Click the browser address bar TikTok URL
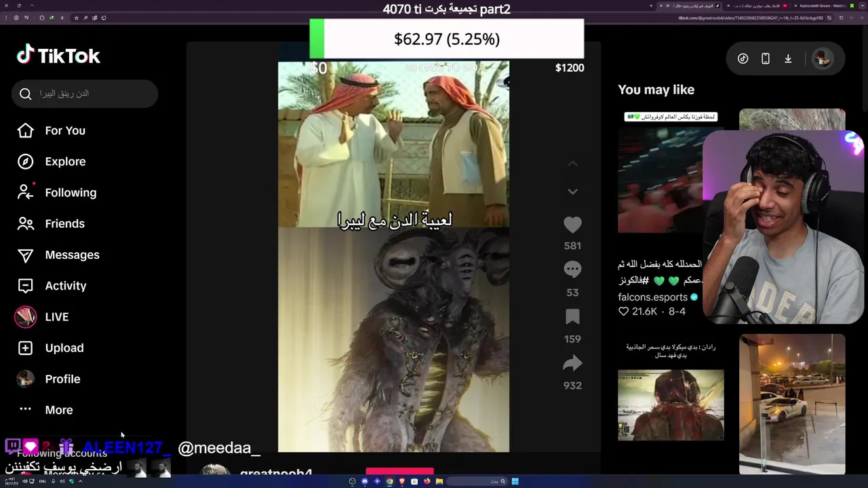 tap(750, 18)
